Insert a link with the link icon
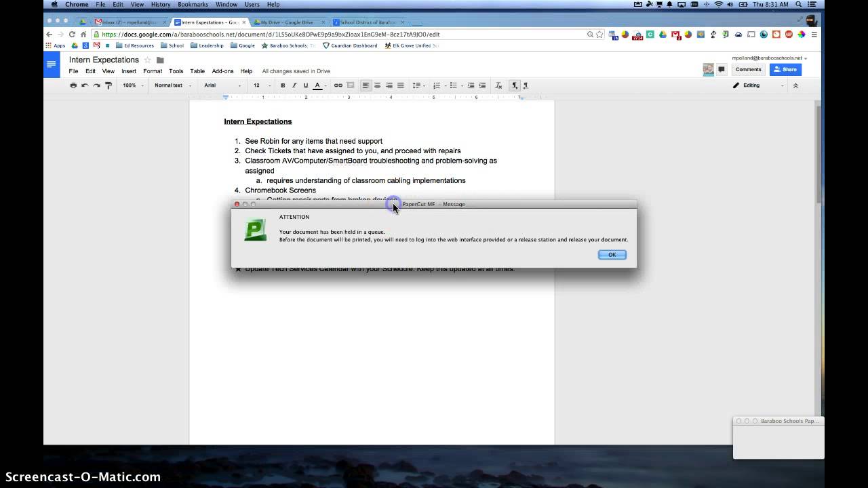 338,85
